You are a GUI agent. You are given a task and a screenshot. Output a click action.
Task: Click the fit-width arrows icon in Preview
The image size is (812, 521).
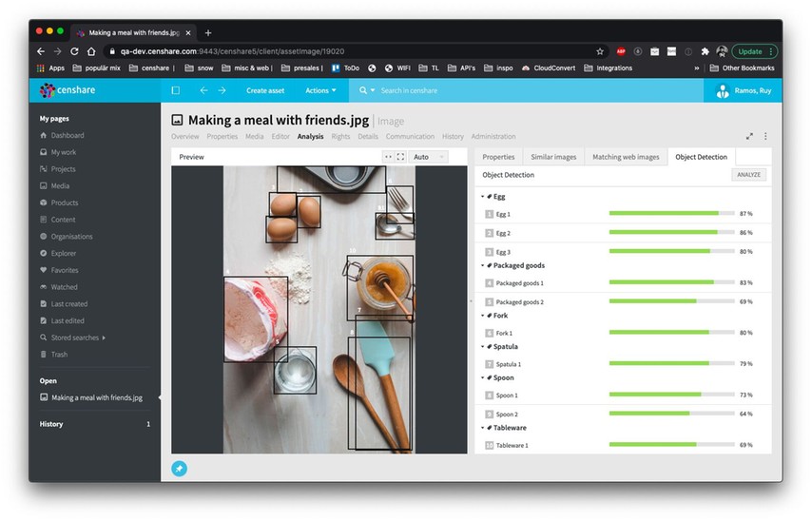click(x=388, y=157)
